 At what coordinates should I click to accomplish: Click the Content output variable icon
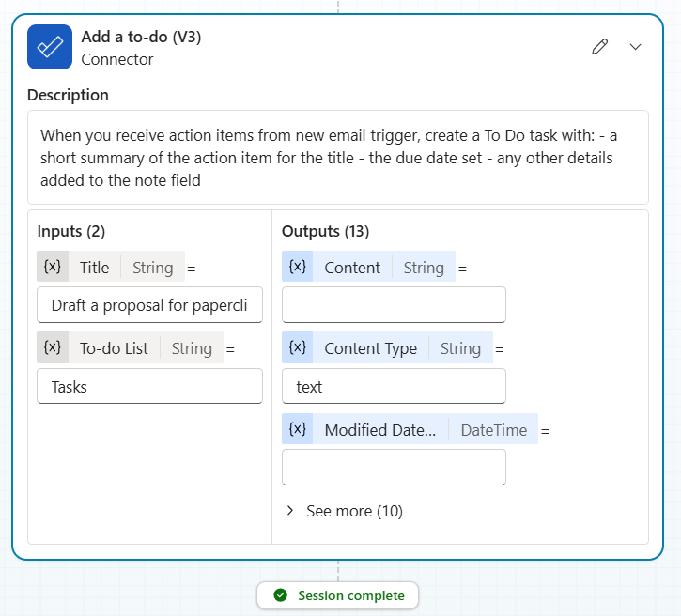pyautogui.click(x=298, y=266)
